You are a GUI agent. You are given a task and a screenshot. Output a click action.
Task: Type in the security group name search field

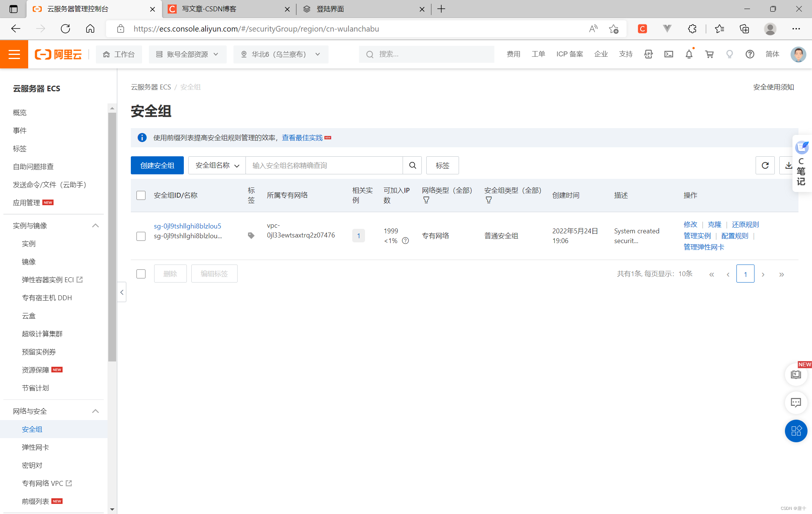pos(324,165)
